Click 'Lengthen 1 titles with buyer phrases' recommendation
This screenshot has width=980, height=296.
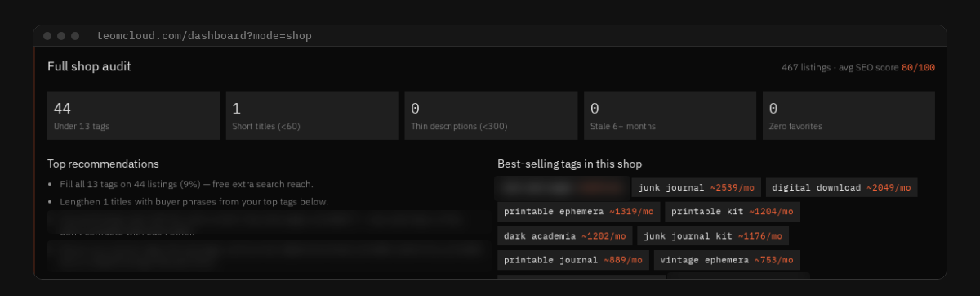coord(194,201)
